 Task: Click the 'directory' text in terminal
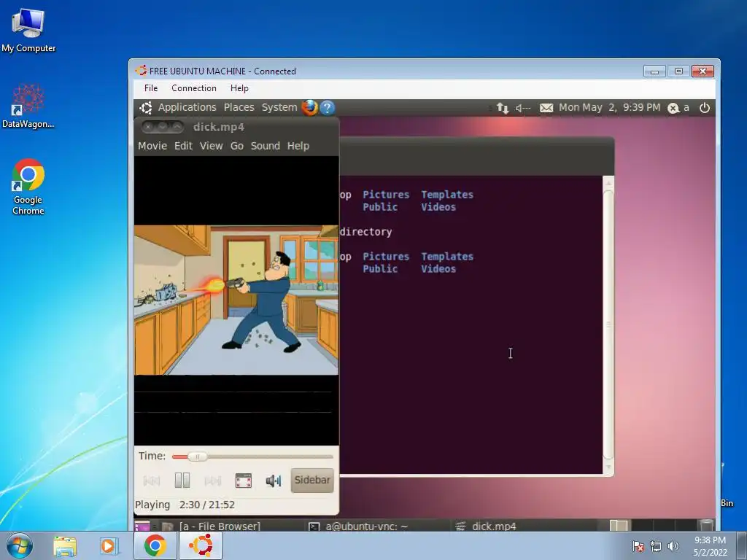pos(366,232)
